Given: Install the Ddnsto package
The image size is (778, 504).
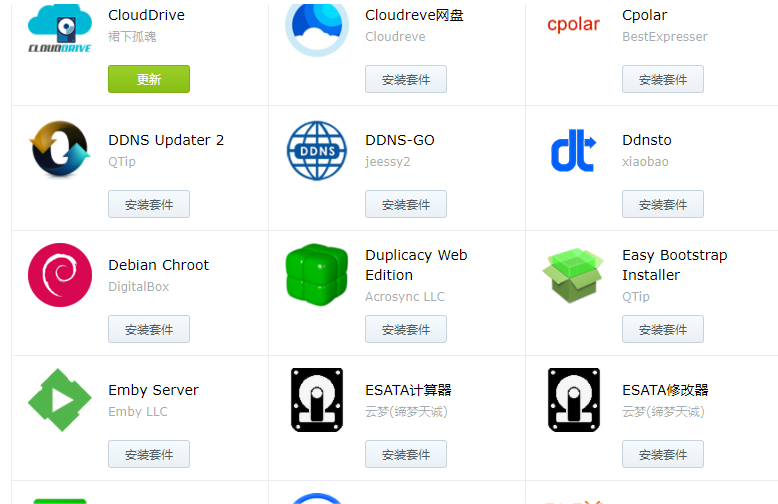Looking at the screenshot, I should 663,204.
